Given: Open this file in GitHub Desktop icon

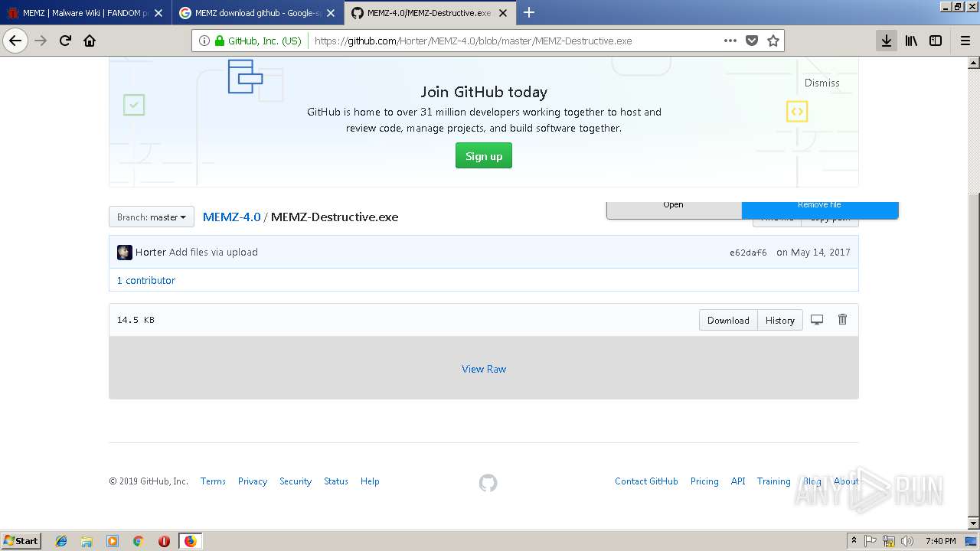Looking at the screenshot, I should [817, 320].
